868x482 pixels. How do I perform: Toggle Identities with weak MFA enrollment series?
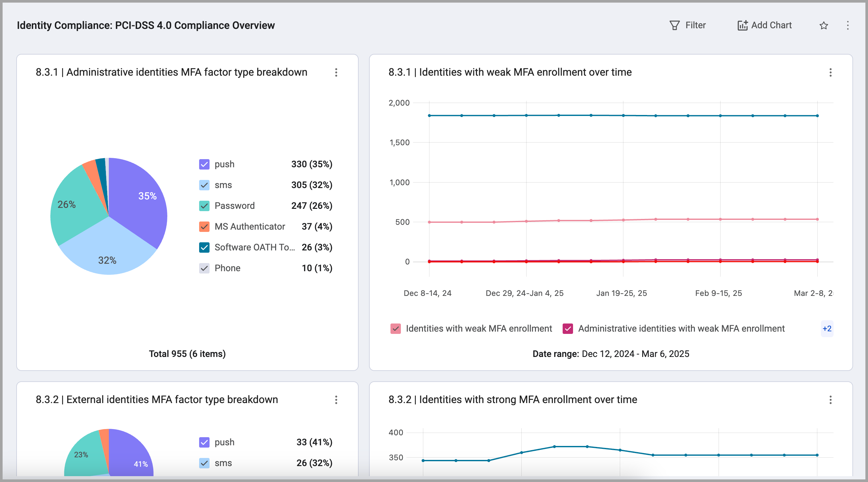coord(396,329)
